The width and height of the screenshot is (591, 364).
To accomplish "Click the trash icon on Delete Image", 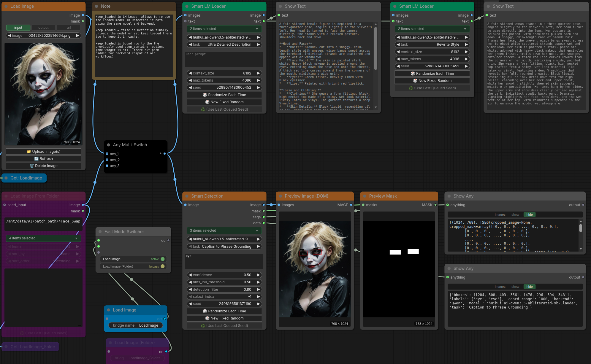I will click(x=32, y=166).
